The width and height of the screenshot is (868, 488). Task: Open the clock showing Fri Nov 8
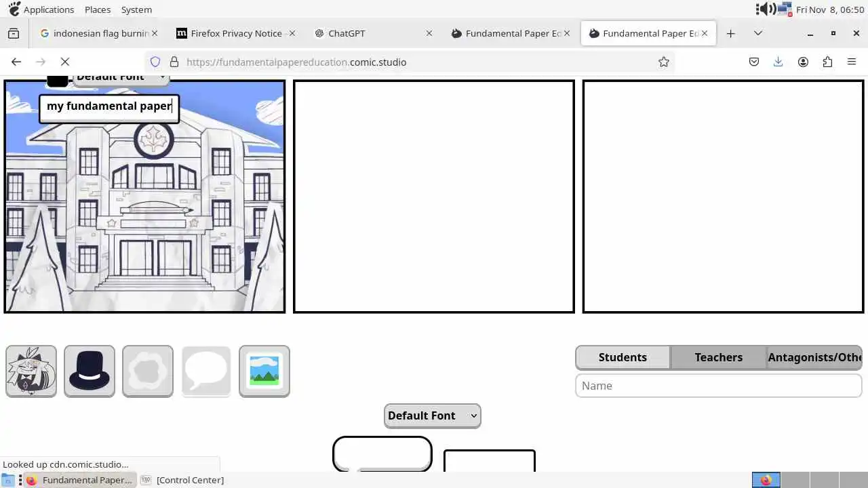[x=830, y=9]
